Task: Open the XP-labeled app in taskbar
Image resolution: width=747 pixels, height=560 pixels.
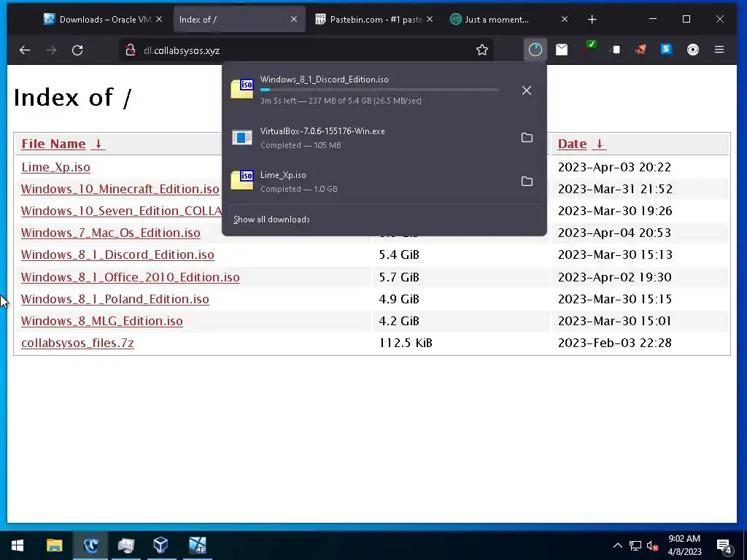Action: (x=197, y=545)
